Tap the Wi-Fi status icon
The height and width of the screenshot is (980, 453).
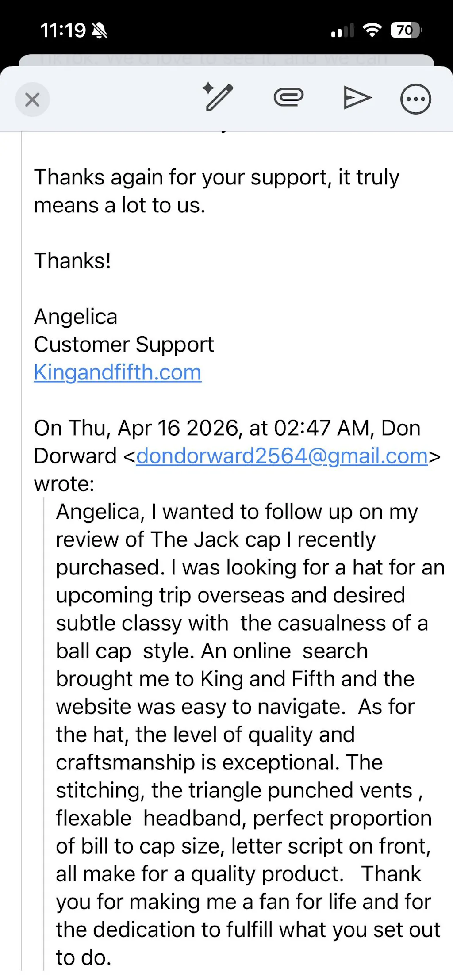[x=372, y=30]
